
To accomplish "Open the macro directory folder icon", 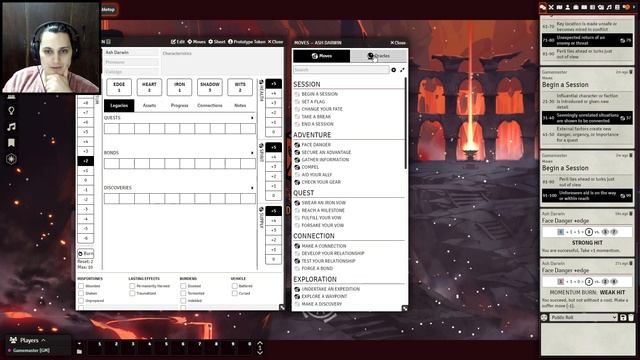I will pyautogui.click(x=79, y=351).
